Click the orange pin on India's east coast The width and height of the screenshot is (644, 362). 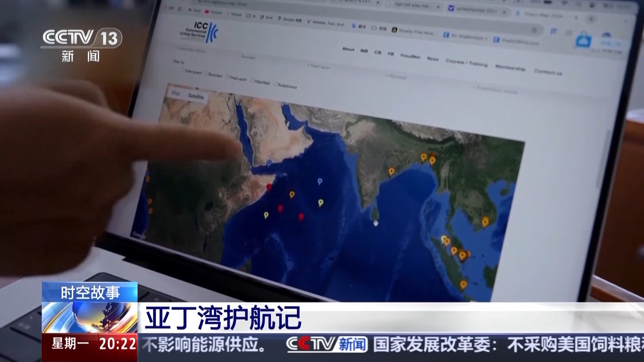[x=391, y=172]
